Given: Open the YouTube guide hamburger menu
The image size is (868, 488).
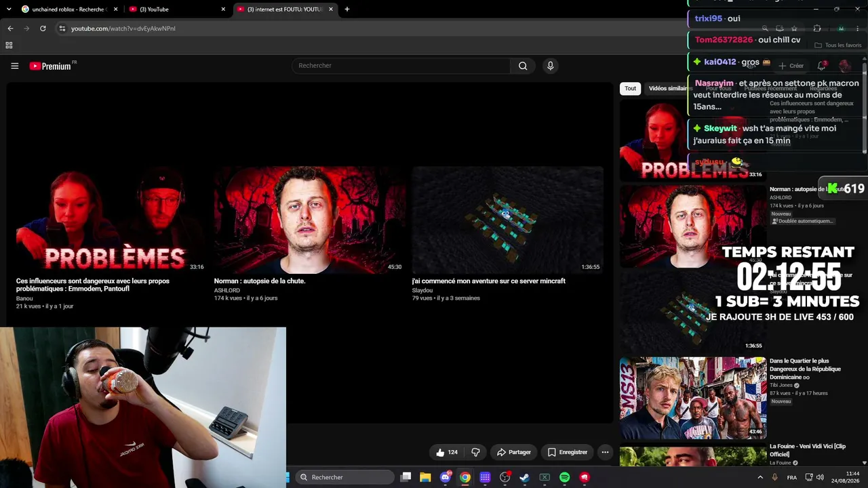Looking at the screenshot, I should click(x=14, y=66).
